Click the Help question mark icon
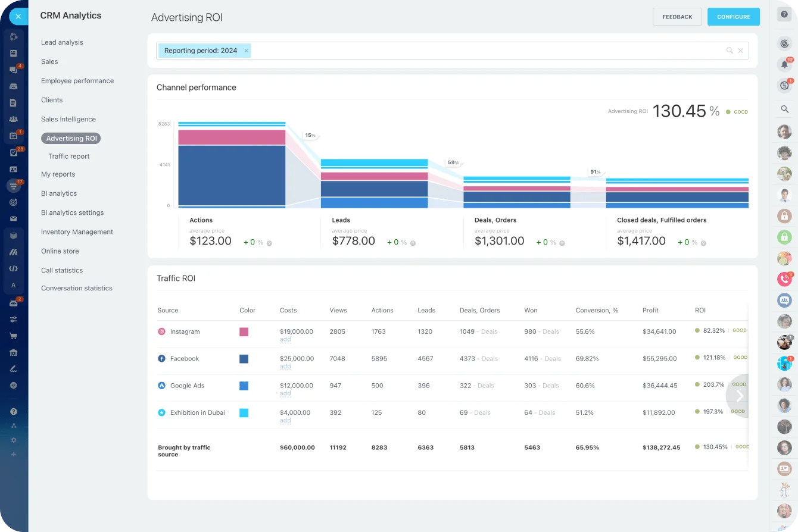Image resolution: width=798 pixels, height=532 pixels. click(784, 14)
